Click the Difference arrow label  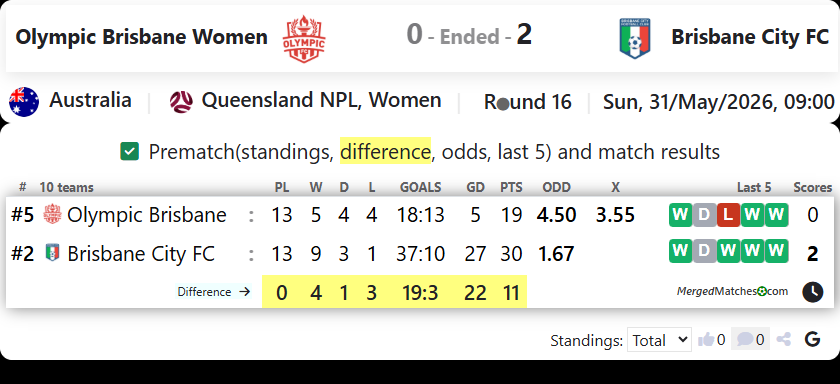click(x=214, y=292)
